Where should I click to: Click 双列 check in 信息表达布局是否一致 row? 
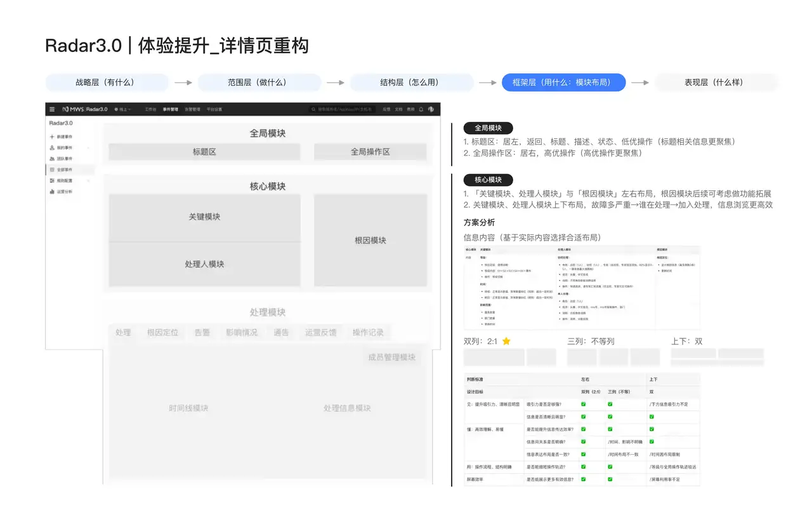coord(584,454)
